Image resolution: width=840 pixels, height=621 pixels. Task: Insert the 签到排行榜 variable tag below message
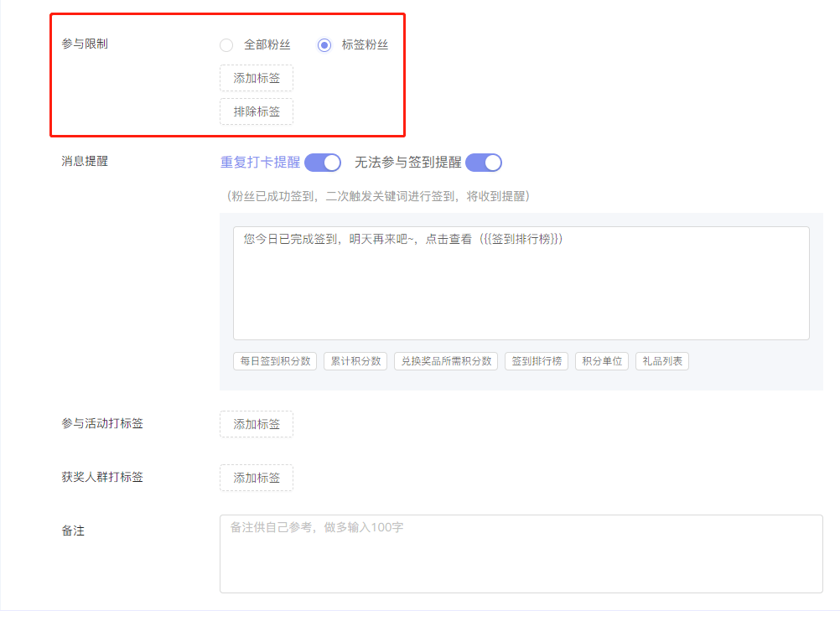click(x=537, y=361)
